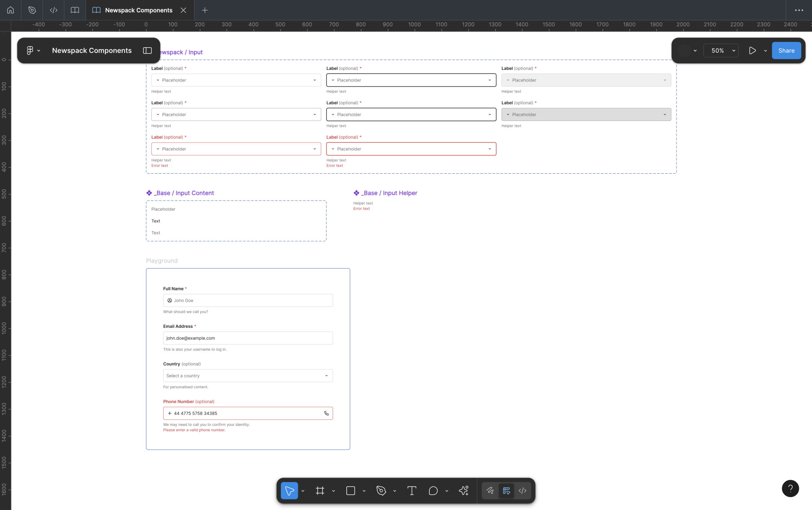
Task: Toggle the sidebar panel visibility icon
Action: pyautogui.click(x=147, y=50)
